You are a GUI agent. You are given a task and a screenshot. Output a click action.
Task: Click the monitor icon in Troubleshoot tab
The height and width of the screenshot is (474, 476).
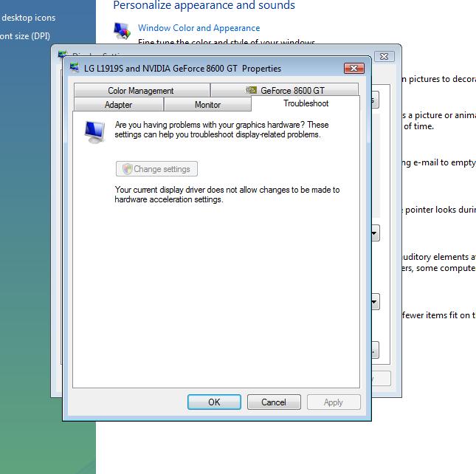point(95,131)
